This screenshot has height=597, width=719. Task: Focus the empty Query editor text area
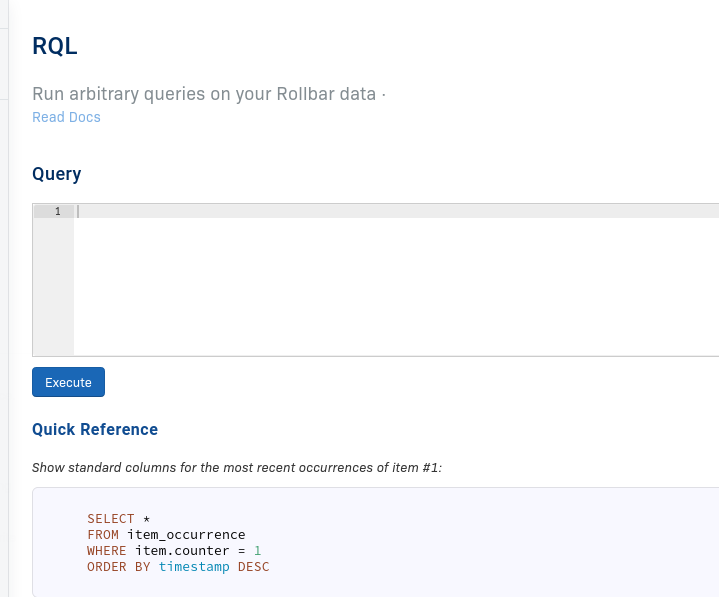[x=395, y=285]
